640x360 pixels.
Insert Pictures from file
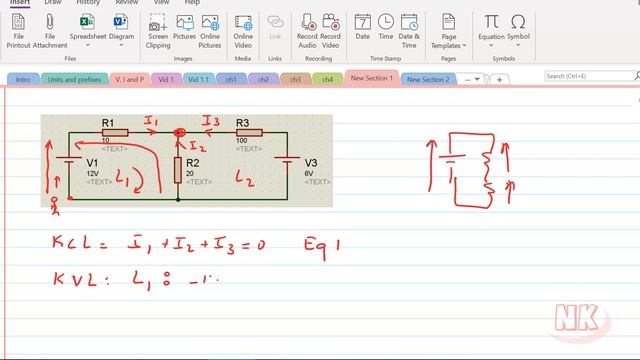[x=184, y=27]
